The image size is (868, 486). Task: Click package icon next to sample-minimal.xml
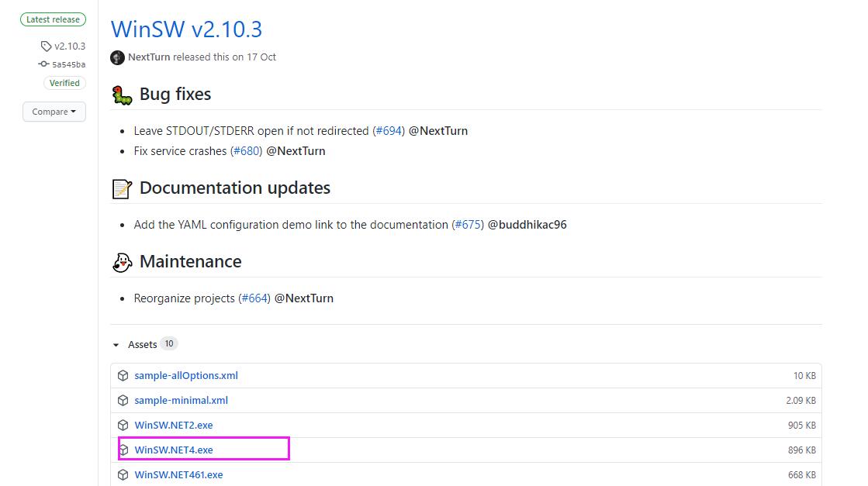coord(123,400)
